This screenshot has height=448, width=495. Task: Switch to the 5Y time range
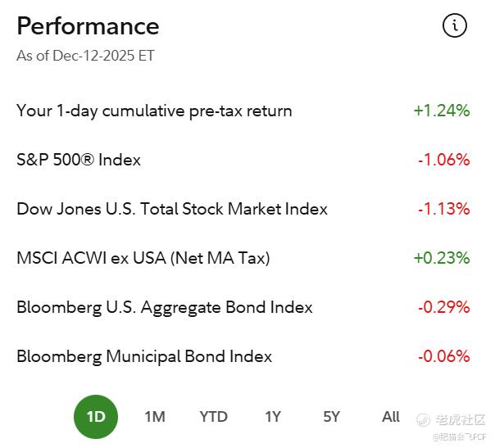[331, 417]
